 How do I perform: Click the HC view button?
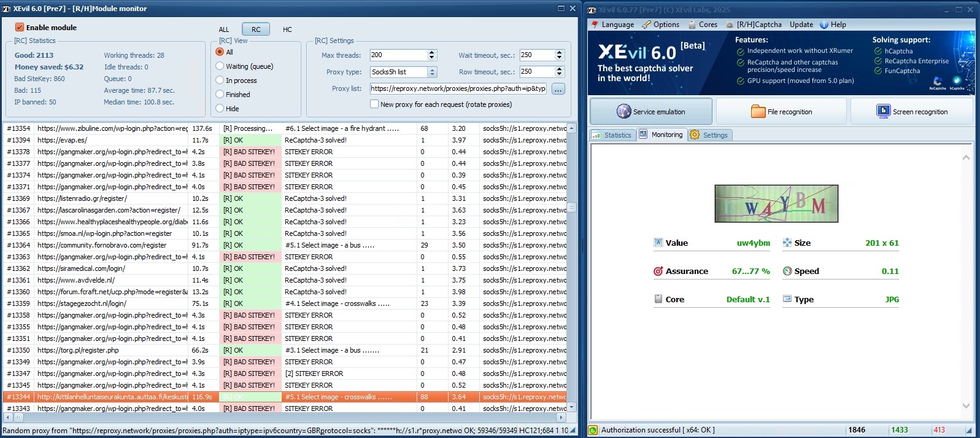pos(287,29)
